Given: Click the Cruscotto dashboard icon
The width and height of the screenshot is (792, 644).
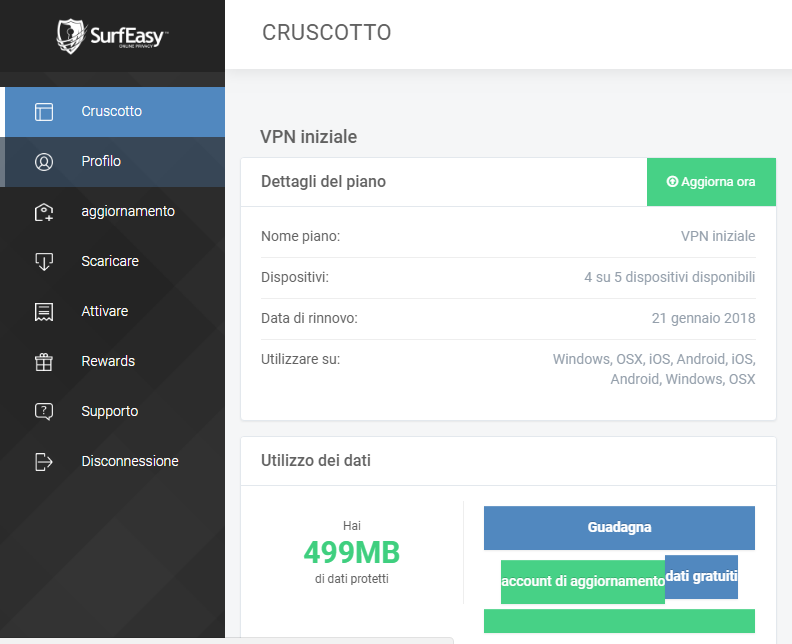Looking at the screenshot, I should coord(44,112).
